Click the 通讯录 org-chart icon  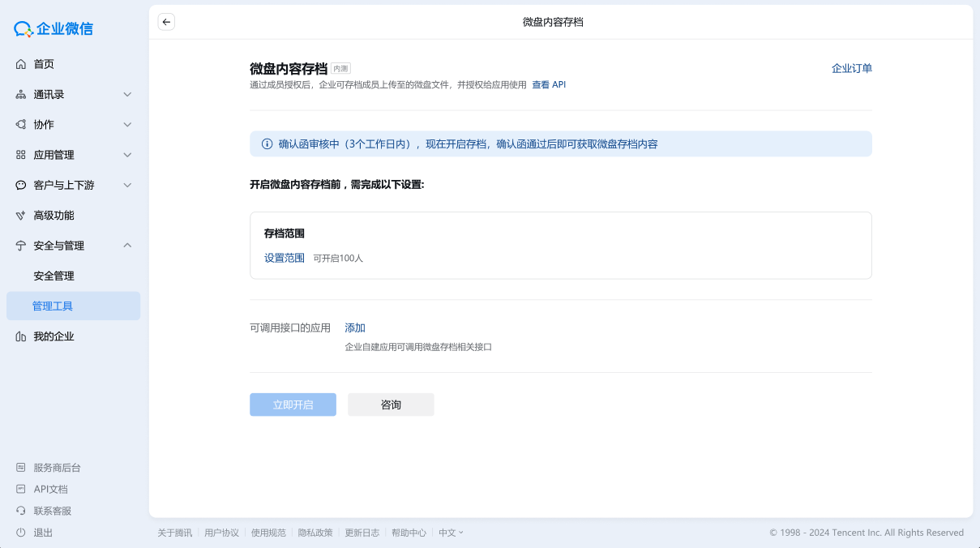(20, 94)
